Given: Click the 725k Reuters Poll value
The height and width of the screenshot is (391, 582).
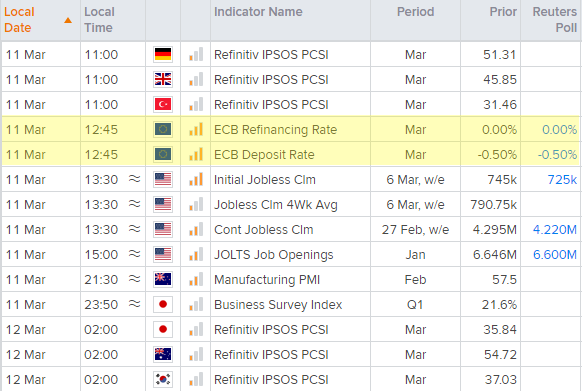Looking at the screenshot, I should [562, 180].
